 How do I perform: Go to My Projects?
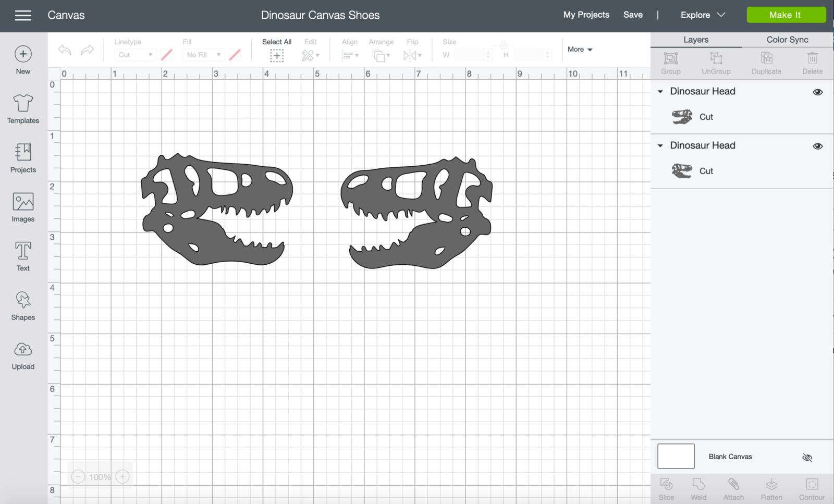[586, 15]
